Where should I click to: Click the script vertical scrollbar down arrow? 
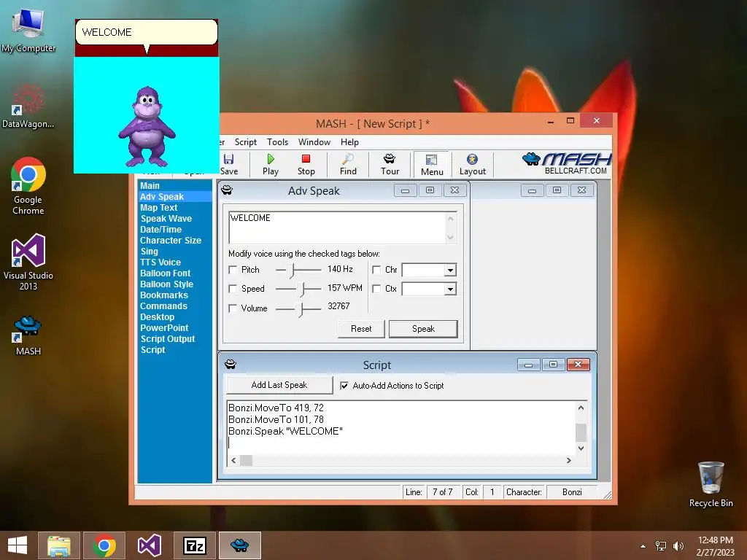tap(581, 448)
